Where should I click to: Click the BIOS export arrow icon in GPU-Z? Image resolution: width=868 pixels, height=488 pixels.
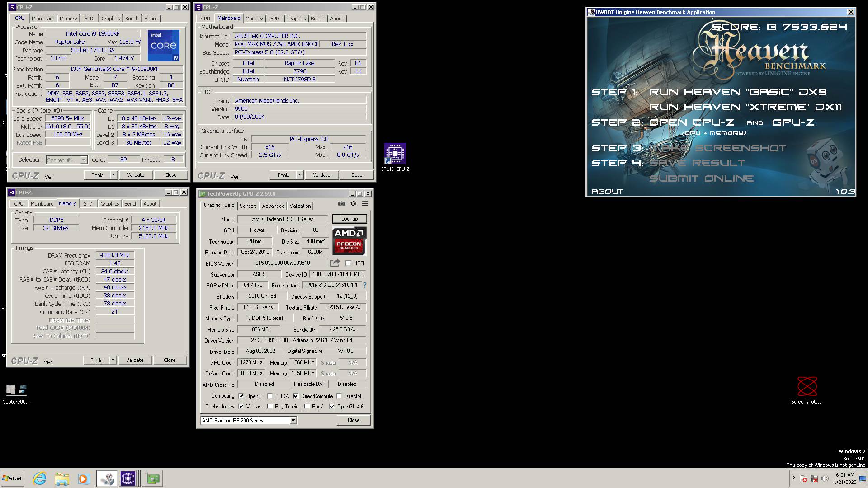point(335,263)
